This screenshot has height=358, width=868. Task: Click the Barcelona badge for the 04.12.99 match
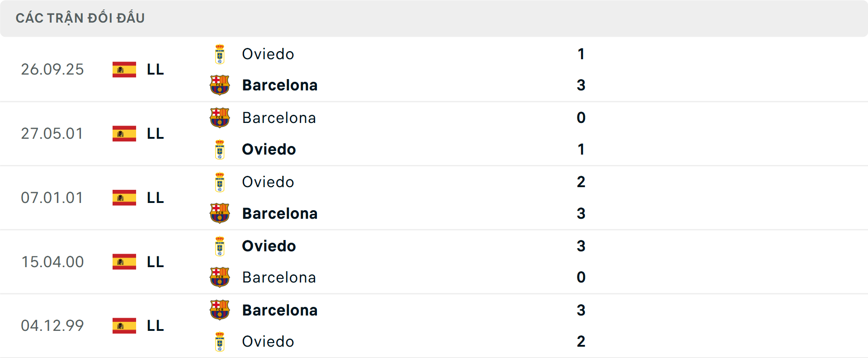tap(220, 310)
